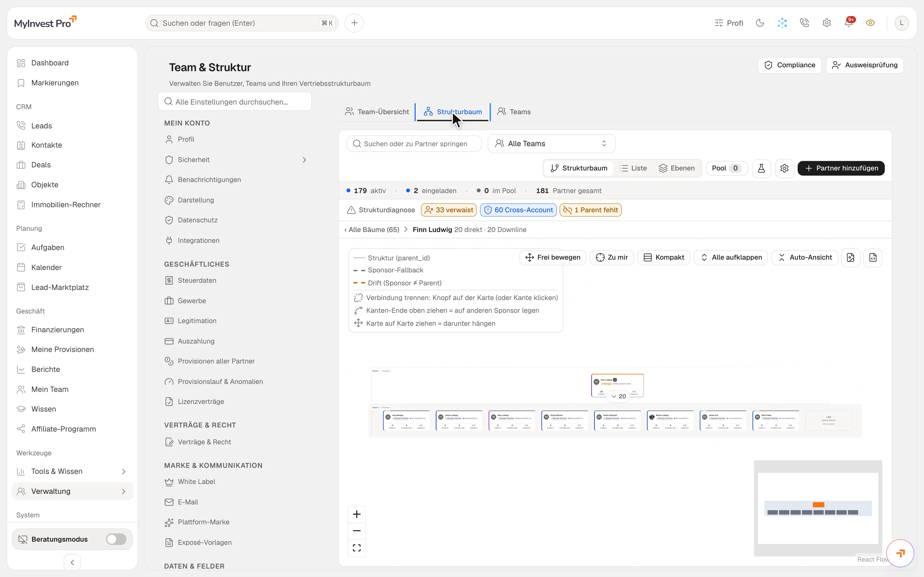Zoom in the tree canvas
Screen dimensions: 924x577
(357, 514)
